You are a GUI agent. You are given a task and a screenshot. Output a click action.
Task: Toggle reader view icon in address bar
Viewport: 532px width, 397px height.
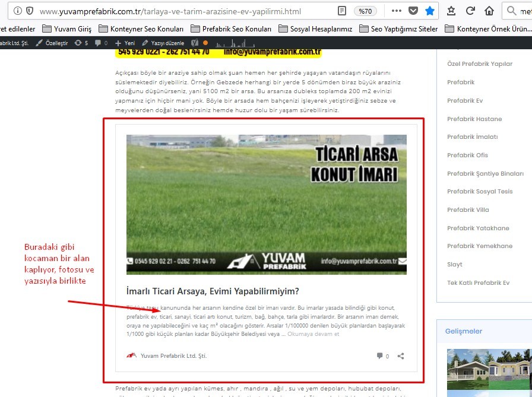pyautogui.click(x=342, y=11)
